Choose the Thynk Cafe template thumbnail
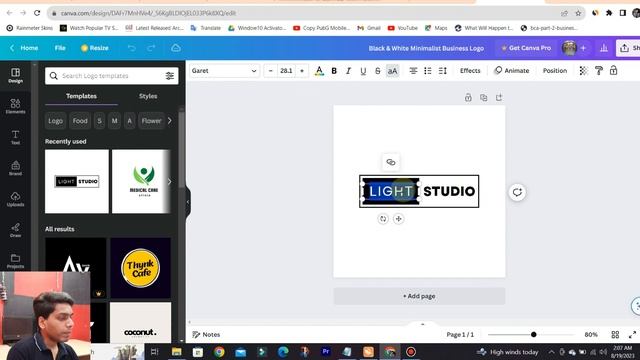 pyautogui.click(x=140, y=268)
